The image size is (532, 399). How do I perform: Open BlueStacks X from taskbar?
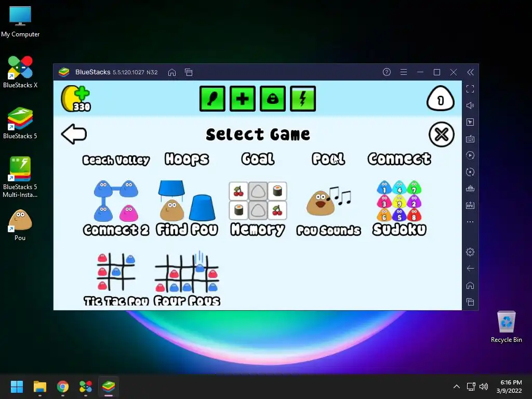[86, 387]
